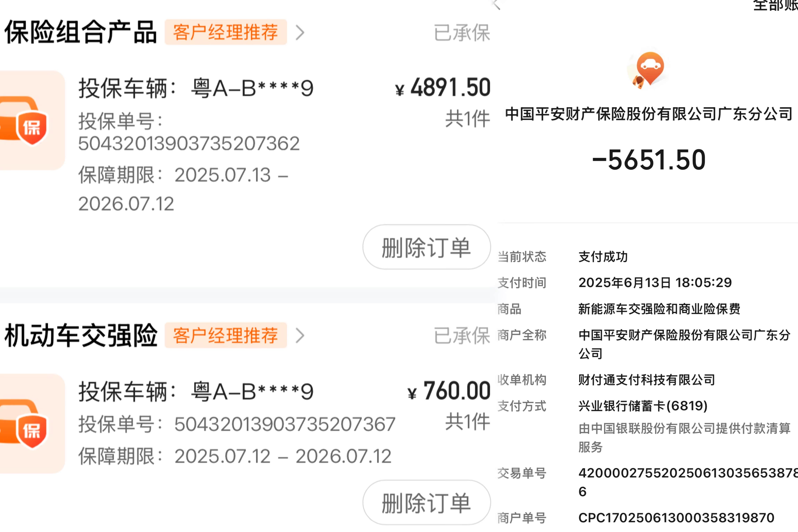The image size is (798, 532).
Task: Click the 客户经理推荐 tag beside 机动车交强险
Action: coord(226,336)
